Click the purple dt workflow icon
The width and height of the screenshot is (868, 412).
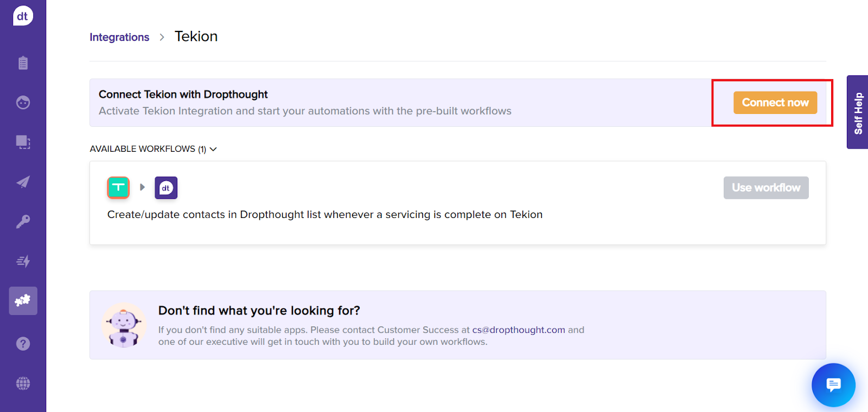[x=166, y=188]
